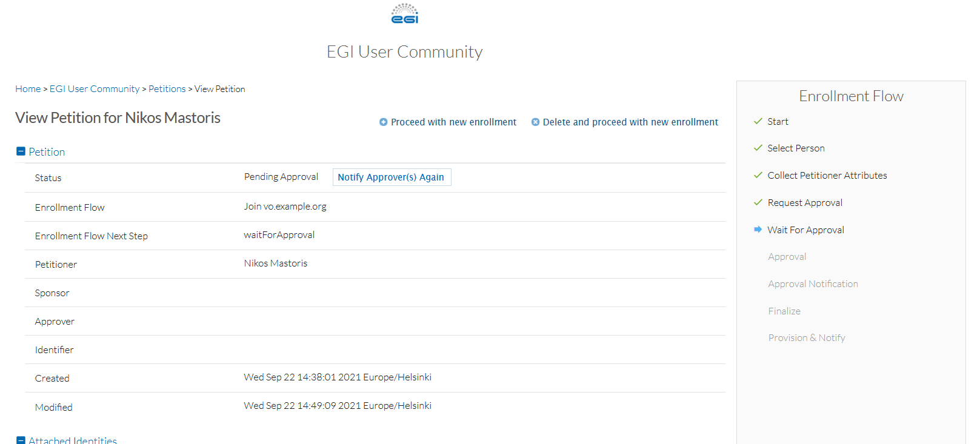
Task: Choose Delete and proceed with new enrollment
Action: (x=630, y=122)
